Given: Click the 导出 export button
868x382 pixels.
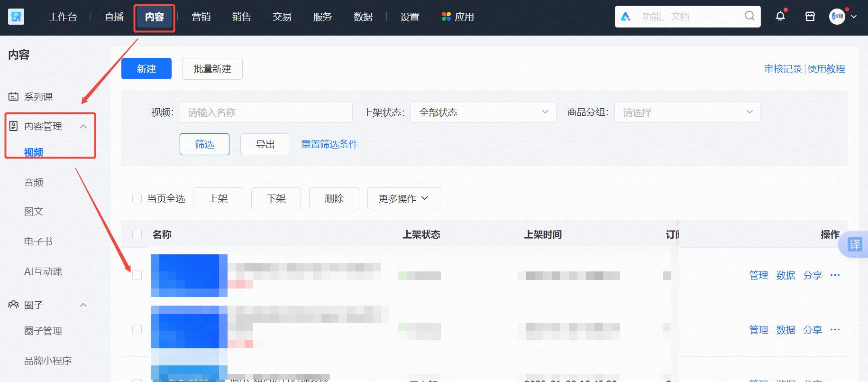Looking at the screenshot, I should (x=265, y=144).
